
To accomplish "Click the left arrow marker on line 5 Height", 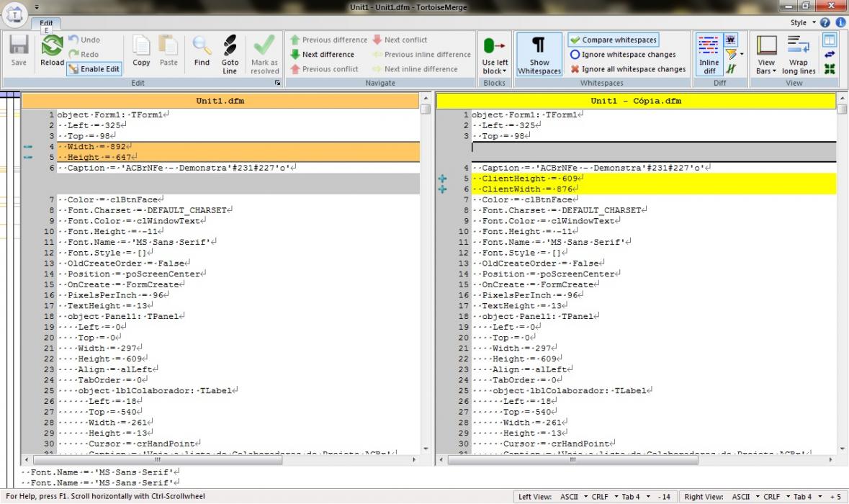I will 28,157.
